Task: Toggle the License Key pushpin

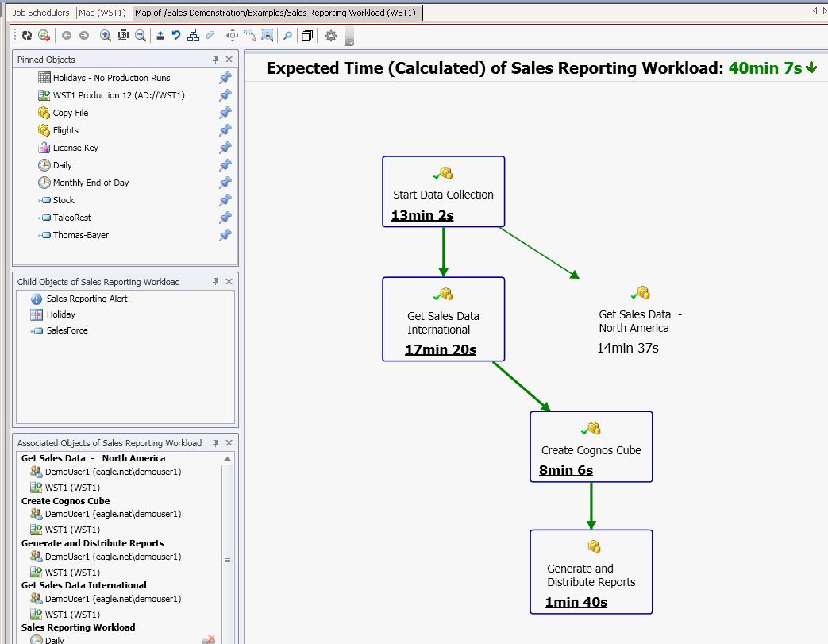Action: (x=225, y=148)
